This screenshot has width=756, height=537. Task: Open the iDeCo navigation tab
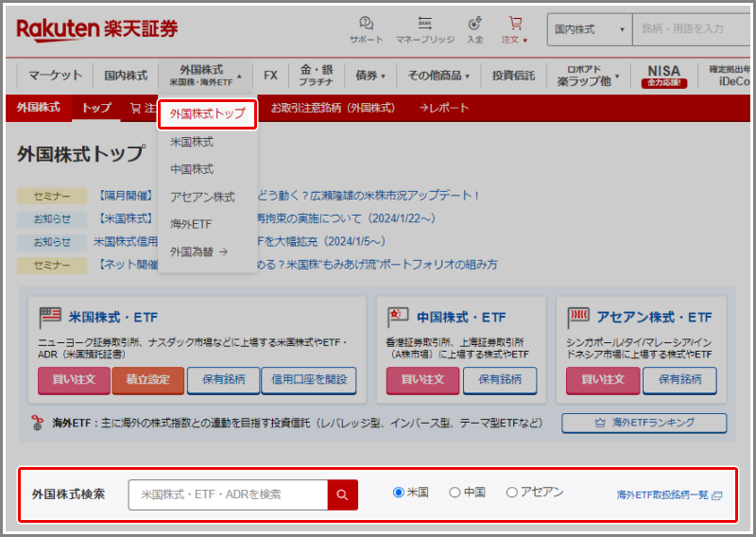point(729,76)
